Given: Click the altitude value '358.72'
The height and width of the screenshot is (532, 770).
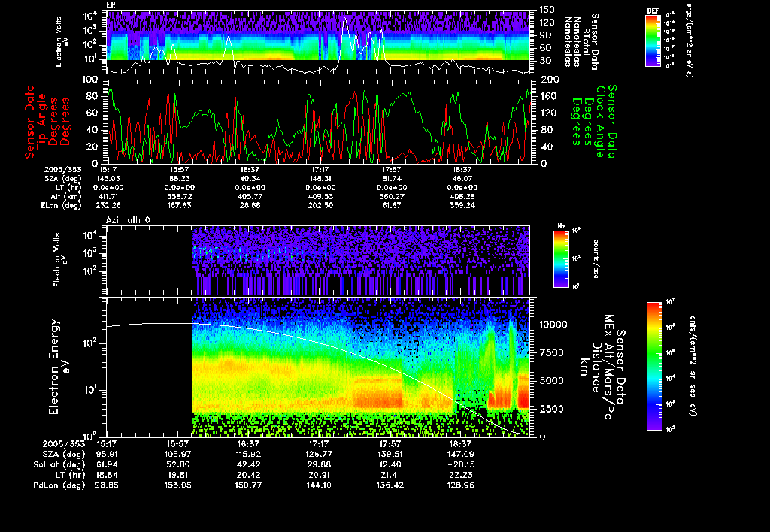Looking at the screenshot, I should click(x=179, y=196).
